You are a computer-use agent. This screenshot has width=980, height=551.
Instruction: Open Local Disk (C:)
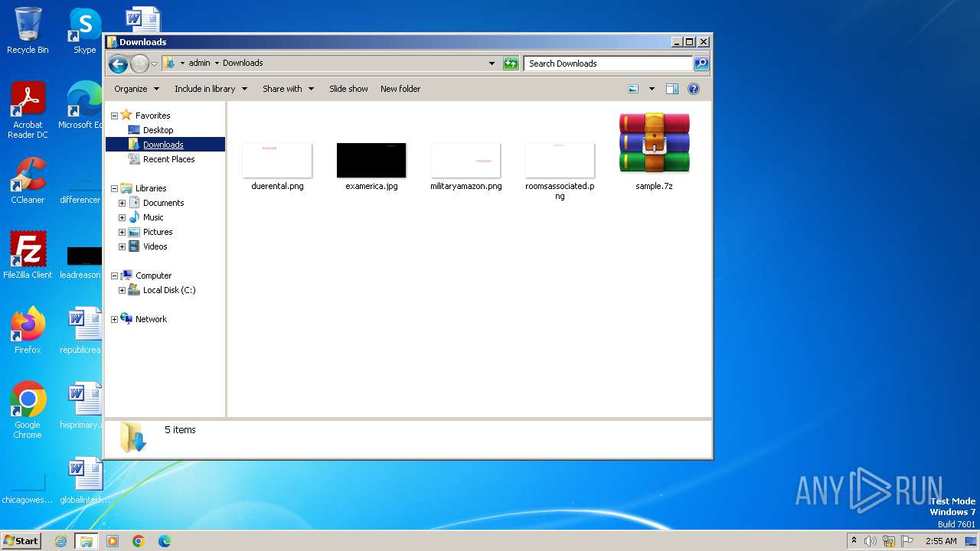[169, 290]
